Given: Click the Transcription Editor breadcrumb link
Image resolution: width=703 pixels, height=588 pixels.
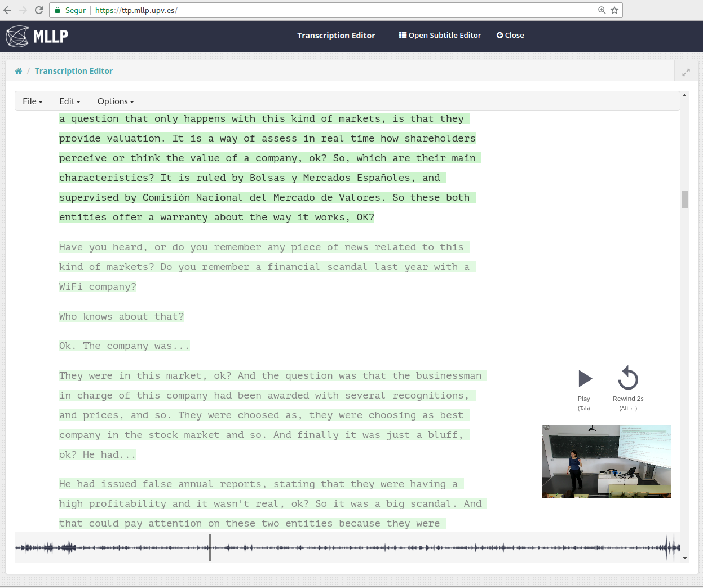Looking at the screenshot, I should pos(74,71).
